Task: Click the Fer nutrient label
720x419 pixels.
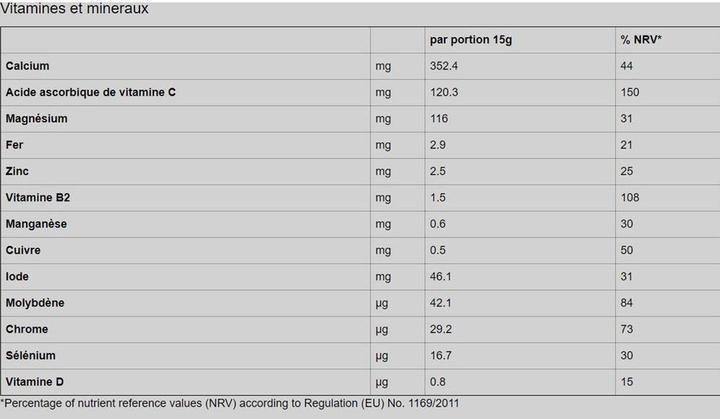Action: (x=15, y=145)
